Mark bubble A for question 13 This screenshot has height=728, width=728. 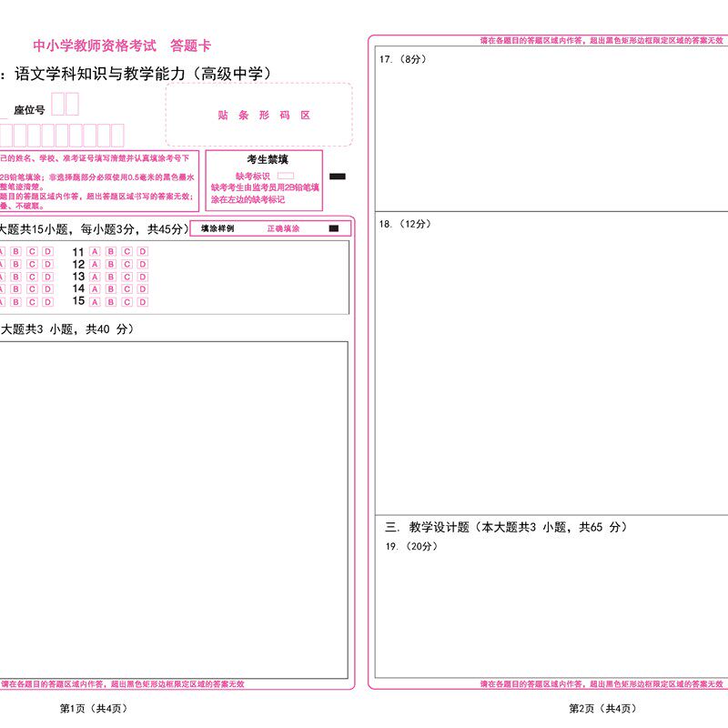click(95, 277)
